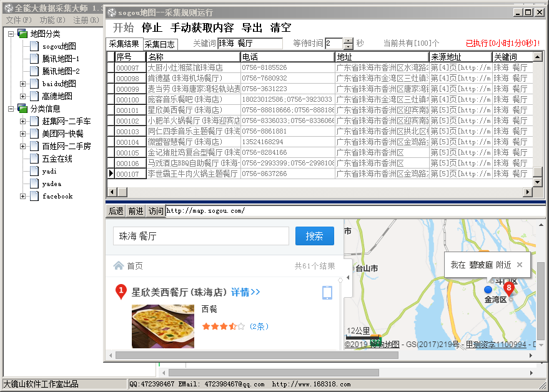
Task: Click the 首页 breadcrumb link
Action: (135, 266)
